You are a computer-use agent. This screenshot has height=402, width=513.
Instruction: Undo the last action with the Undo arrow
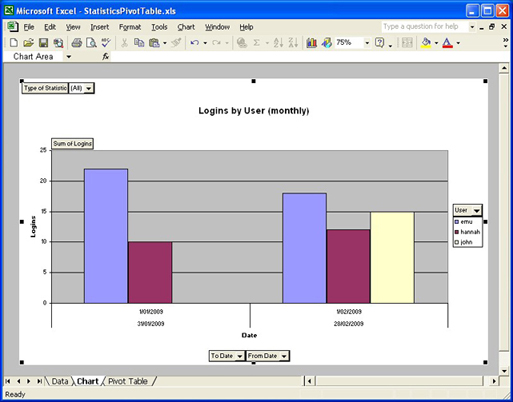click(x=195, y=43)
